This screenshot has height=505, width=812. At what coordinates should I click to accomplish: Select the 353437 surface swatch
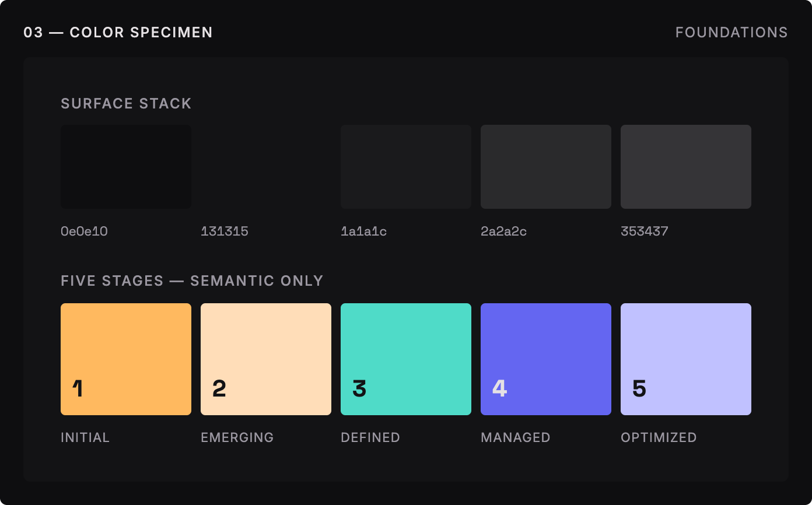click(x=686, y=167)
